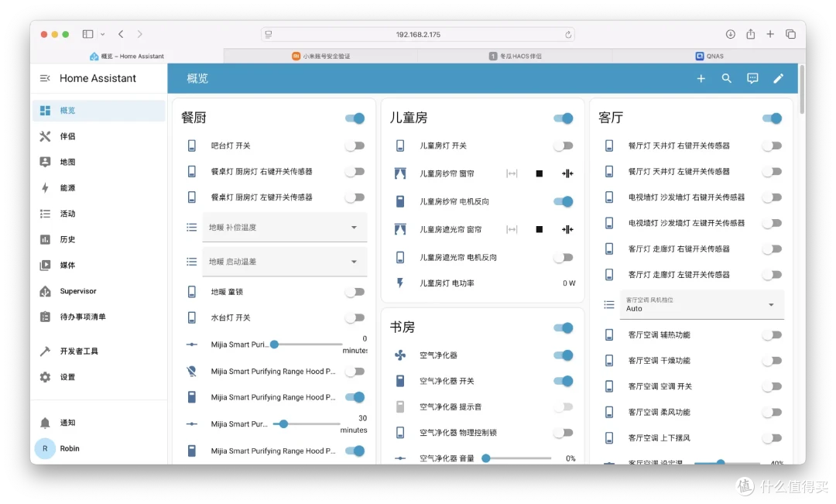Toggle the 书房 group switch

click(x=563, y=327)
